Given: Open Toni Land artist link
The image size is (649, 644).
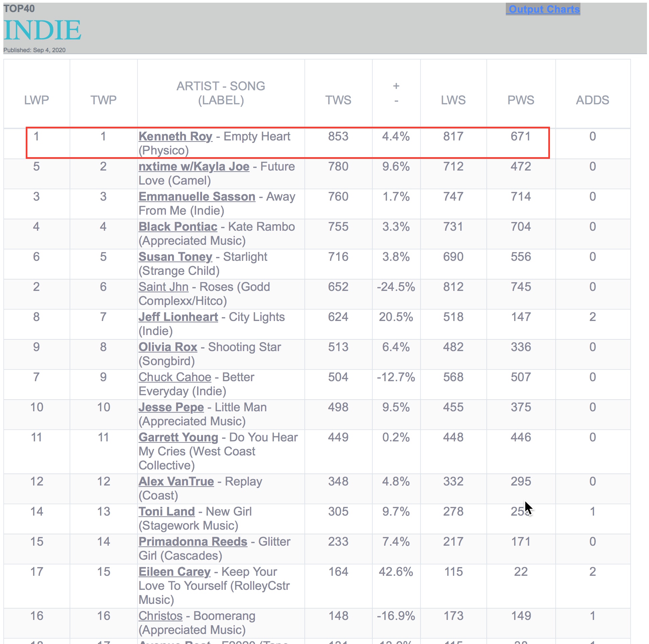Looking at the screenshot, I should 167,512.
